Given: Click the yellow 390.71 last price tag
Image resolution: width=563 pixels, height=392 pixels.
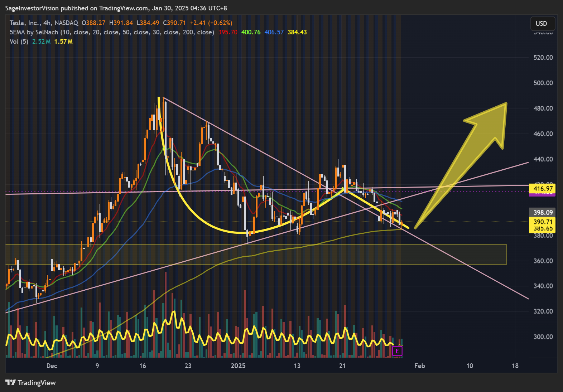Looking at the screenshot, I should [542, 222].
